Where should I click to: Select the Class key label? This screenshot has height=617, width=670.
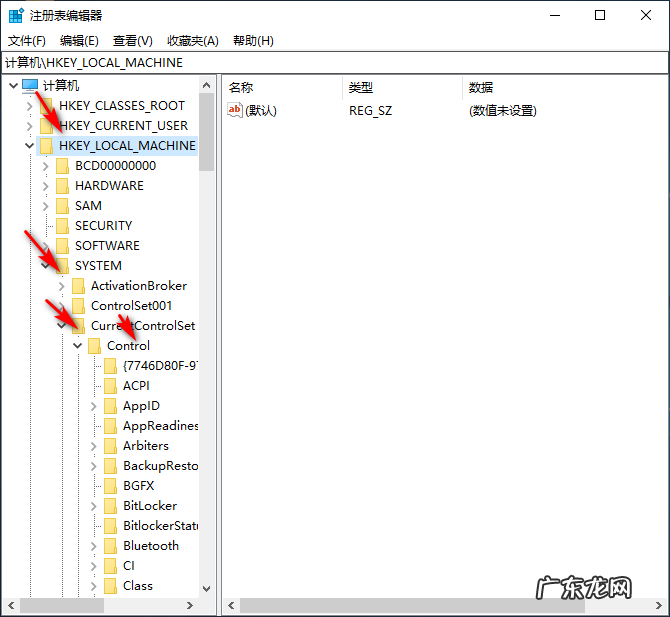(138, 586)
